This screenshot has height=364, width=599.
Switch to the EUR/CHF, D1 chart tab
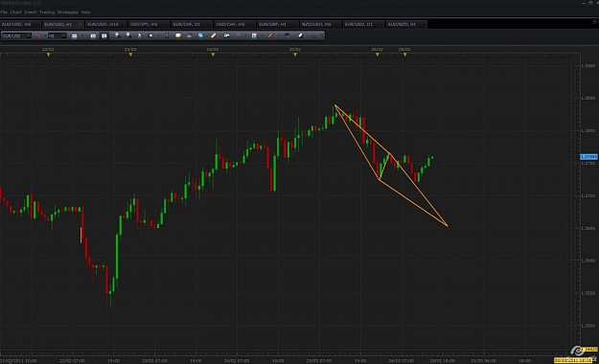(x=192, y=24)
